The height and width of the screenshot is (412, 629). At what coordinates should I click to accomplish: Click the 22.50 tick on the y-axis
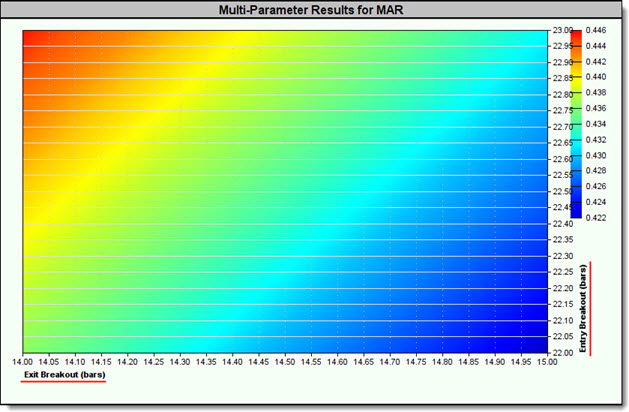point(563,191)
